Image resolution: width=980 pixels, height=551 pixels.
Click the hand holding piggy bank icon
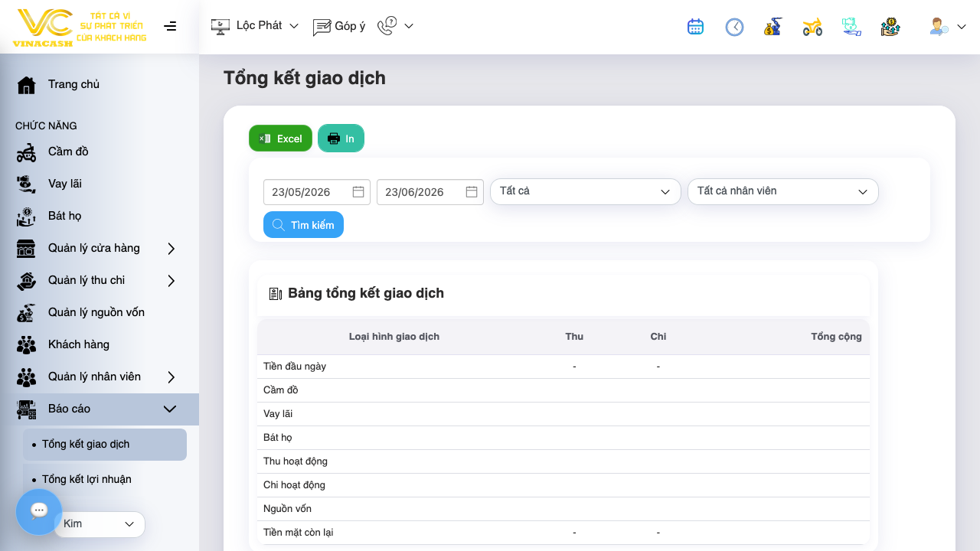click(x=851, y=27)
